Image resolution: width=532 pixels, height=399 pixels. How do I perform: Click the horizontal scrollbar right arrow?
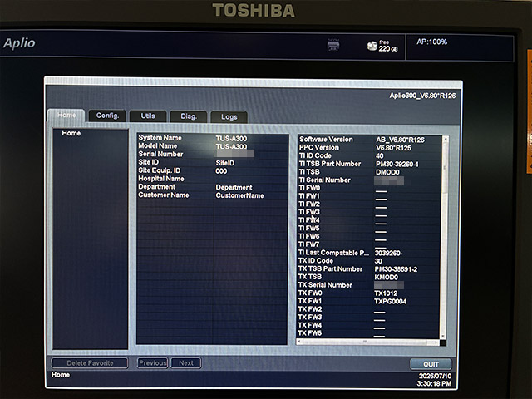tap(436, 342)
